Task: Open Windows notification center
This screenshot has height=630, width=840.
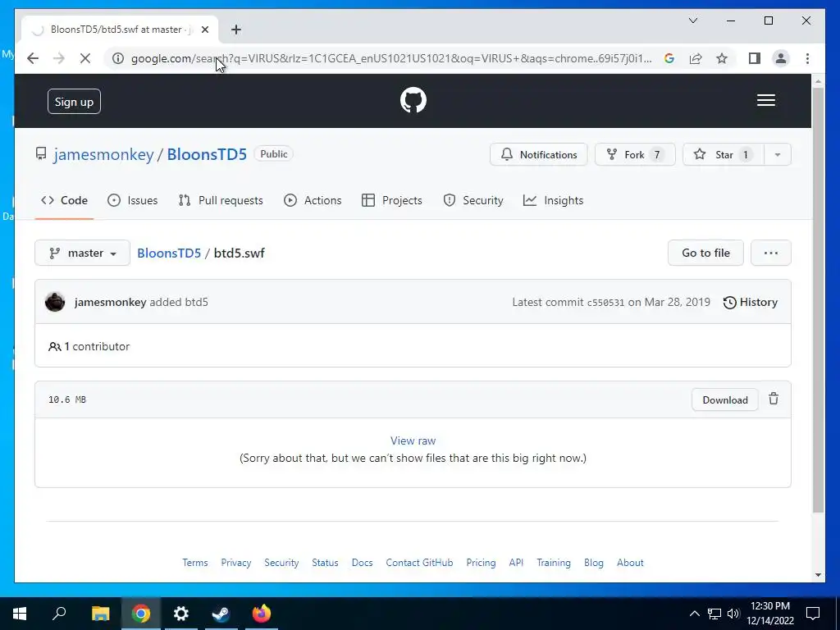Action: [x=813, y=614]
